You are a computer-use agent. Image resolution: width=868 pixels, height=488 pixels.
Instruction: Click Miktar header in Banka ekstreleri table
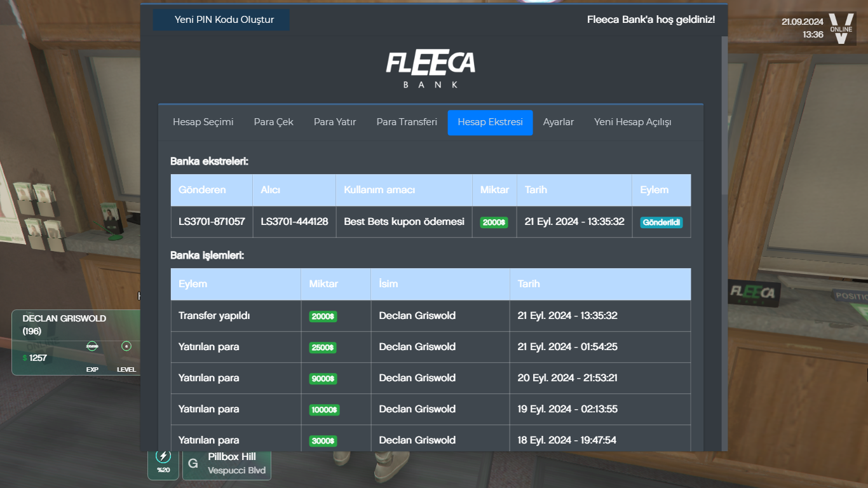pyautogui.click(x=494, y=190)
